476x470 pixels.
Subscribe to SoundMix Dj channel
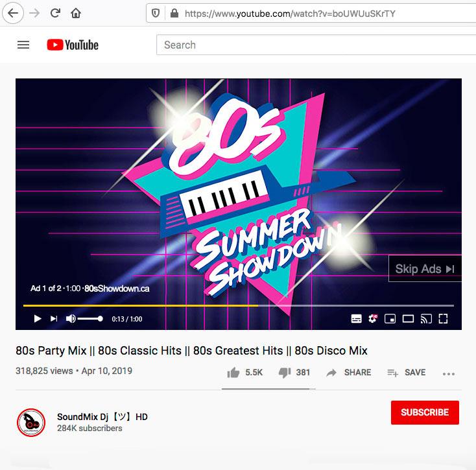click(425, 412)
